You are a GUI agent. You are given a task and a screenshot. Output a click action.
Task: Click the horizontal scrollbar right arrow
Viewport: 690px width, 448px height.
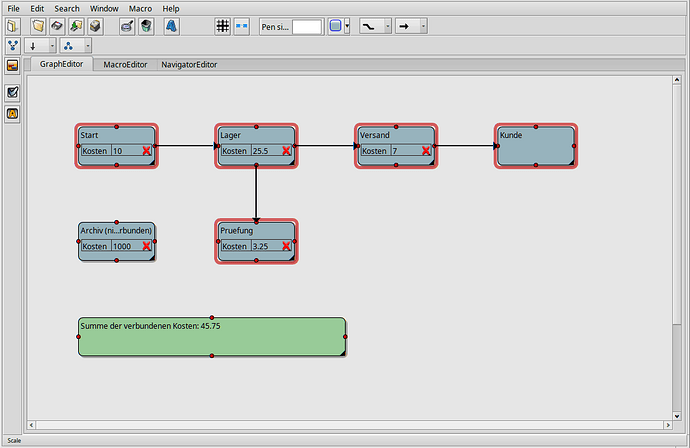668,425
